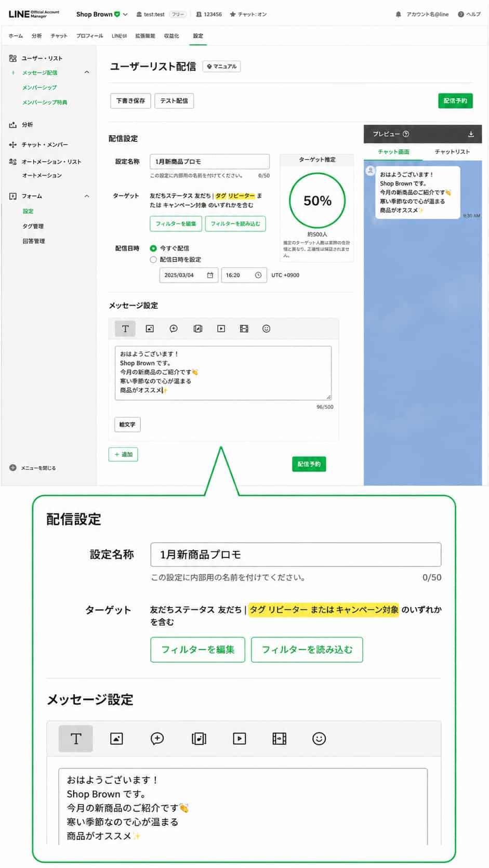Collapse the フォーム sidebar section
Screen dimensions: 489x868
pyautogui.click(x=87, y=196)
